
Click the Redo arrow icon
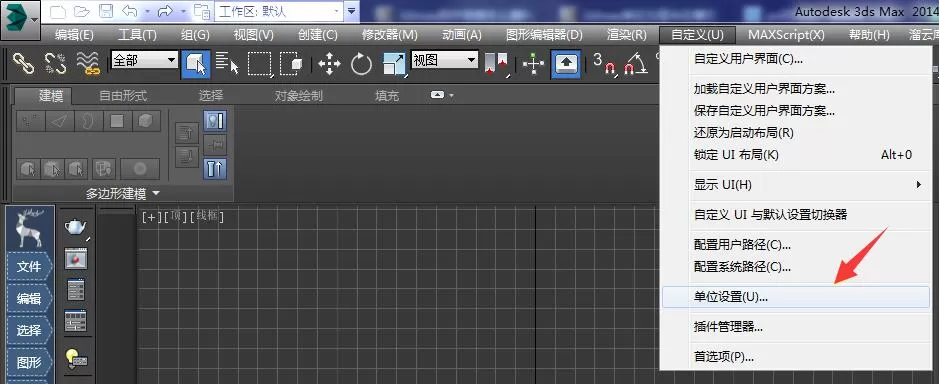[165, 11]
